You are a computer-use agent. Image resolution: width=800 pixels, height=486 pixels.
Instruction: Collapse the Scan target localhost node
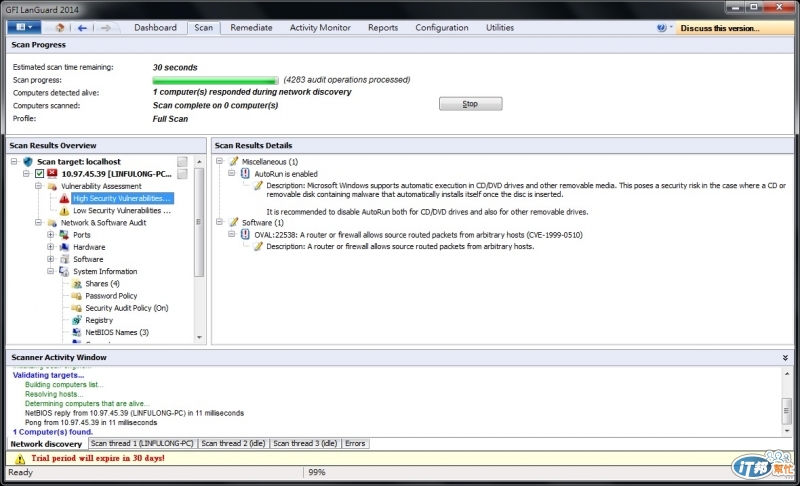pos(14,162)
